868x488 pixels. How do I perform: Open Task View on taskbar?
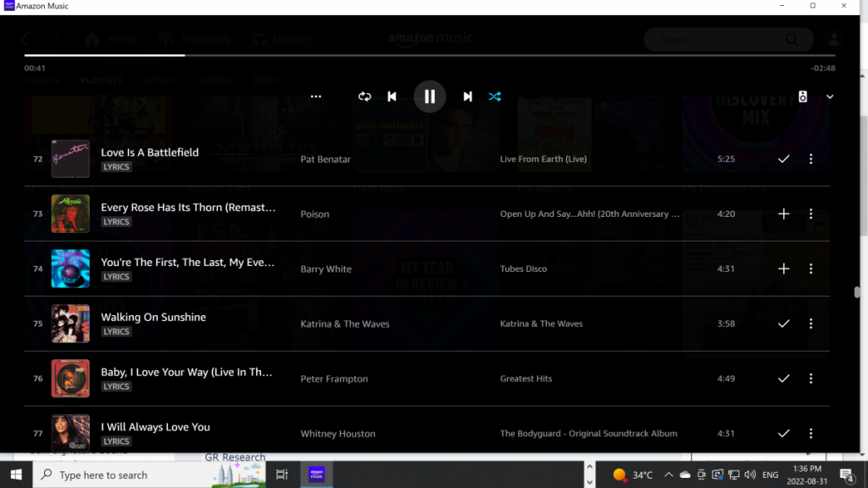pyautogui.click(x=281, y=474)
